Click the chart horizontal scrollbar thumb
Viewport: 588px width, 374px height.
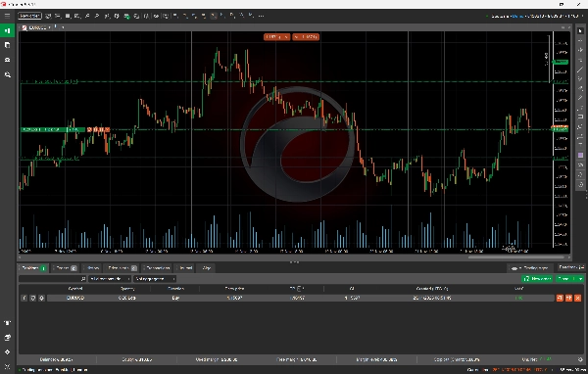(515, 257)
